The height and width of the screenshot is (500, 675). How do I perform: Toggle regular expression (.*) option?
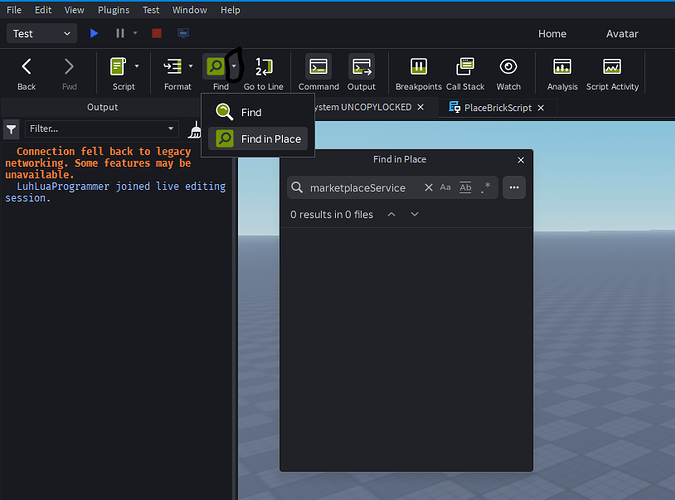[485, 187]
